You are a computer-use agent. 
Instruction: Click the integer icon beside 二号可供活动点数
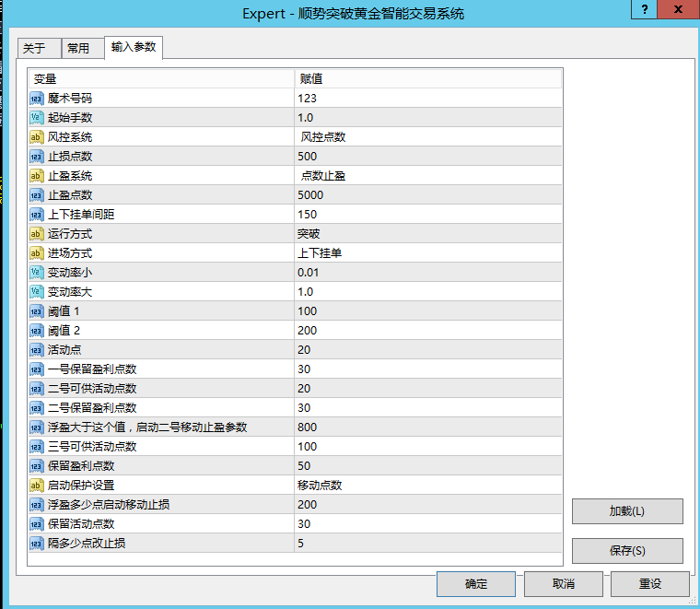pos(37,389)
